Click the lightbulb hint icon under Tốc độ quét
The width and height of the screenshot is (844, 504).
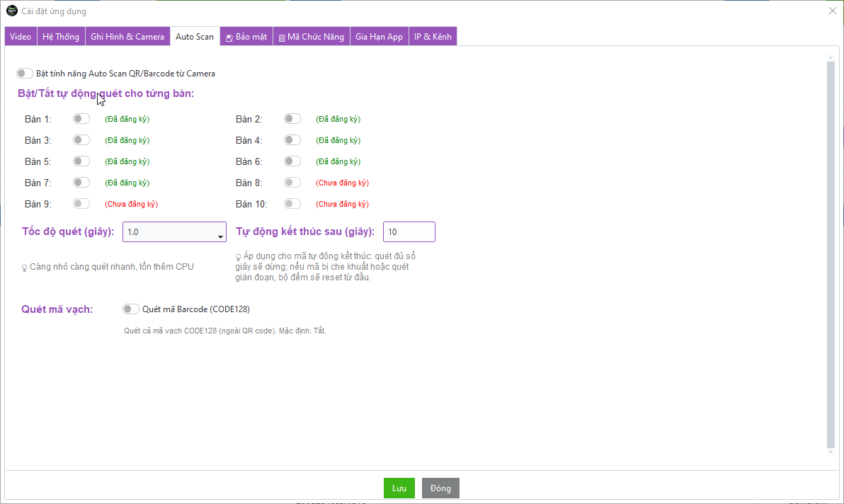[24, 268]
